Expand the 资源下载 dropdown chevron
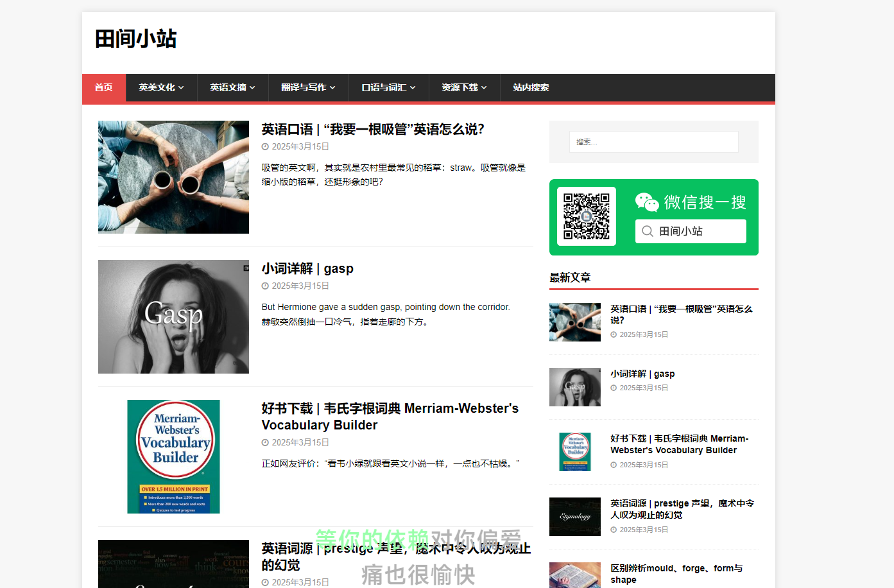 tap(485, 88)
